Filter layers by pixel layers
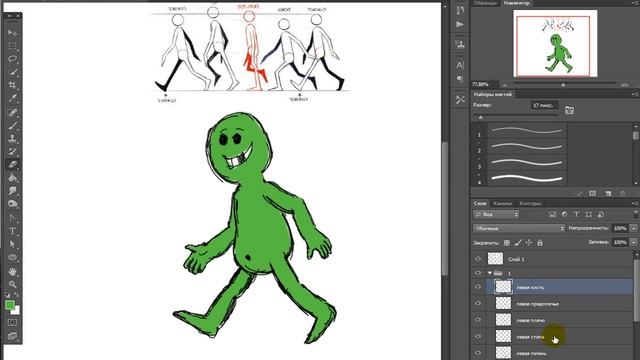Screen dimensions: 640x360 (552, 214)
